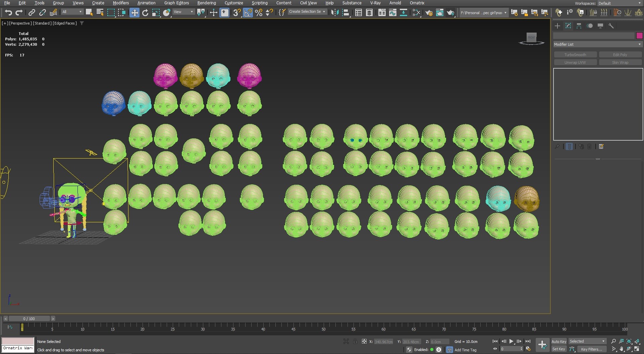Toggle the selection lock padlock
This screenshot has height=354, width=644.
(x=355, y=342)
